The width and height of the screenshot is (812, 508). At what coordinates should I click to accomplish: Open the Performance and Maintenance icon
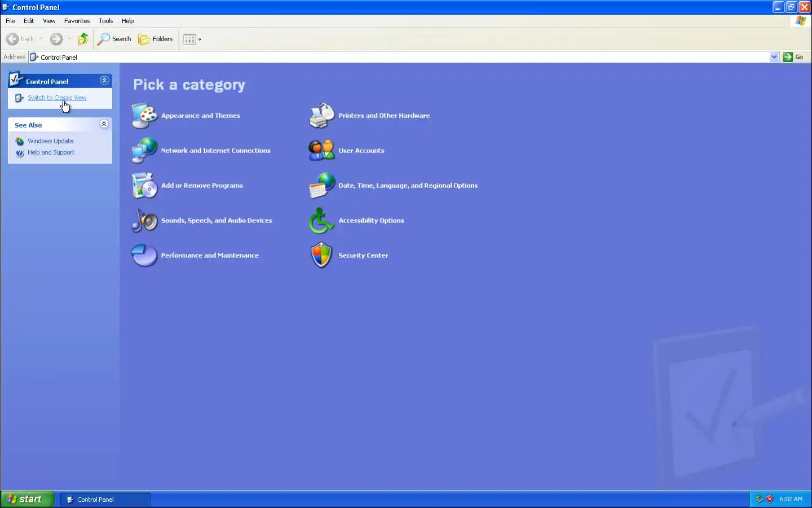click(144, 256)
